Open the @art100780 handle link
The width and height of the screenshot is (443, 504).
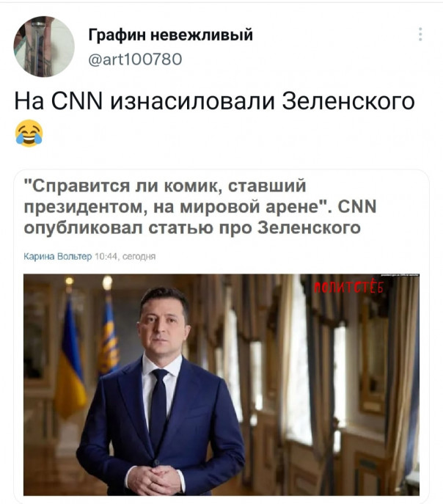[x=135, y=59]
